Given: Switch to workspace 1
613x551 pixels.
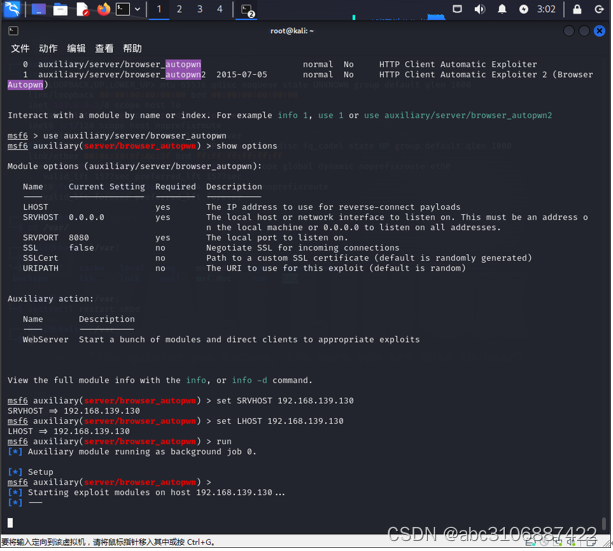Looking at the screenshot, I should point(159,9).
